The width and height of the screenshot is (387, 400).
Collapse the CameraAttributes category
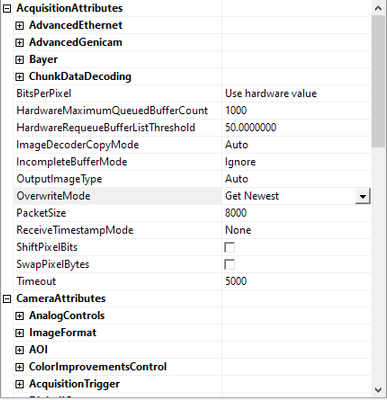(7, 299)
